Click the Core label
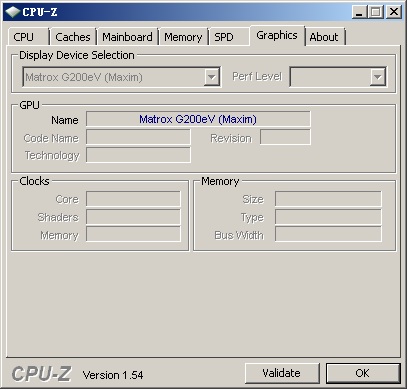 [67, 199]
